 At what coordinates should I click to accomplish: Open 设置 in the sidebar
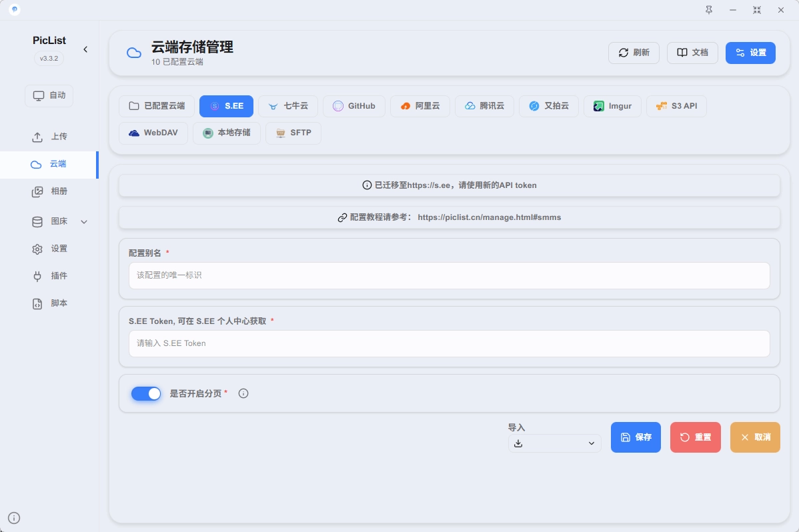tap(49, 249)
